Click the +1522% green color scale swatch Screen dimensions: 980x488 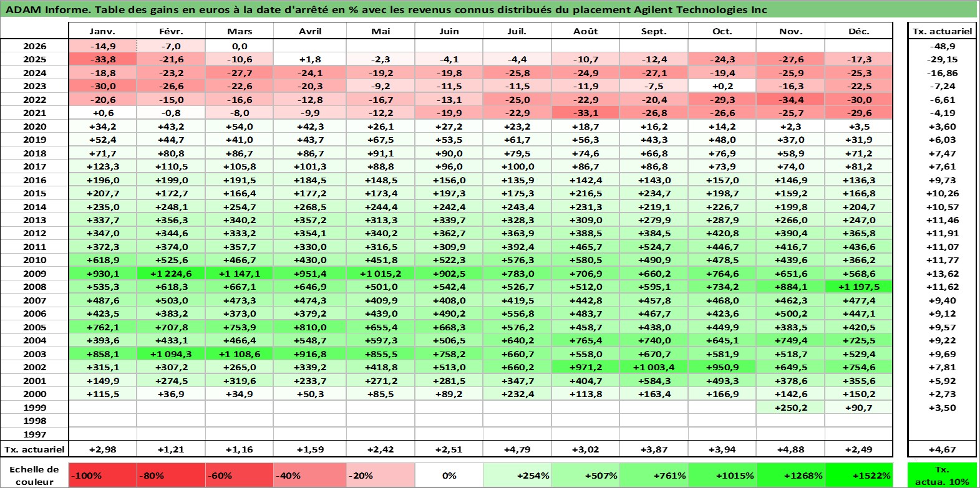click(858, 475)
